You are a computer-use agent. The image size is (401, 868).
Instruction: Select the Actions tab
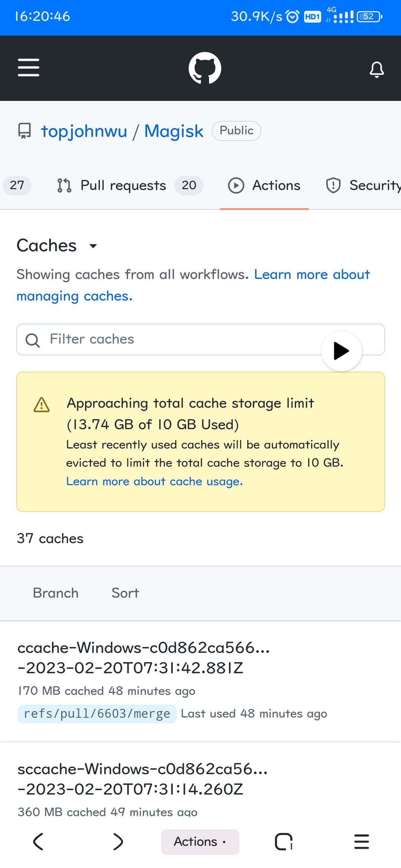point(264,185)
